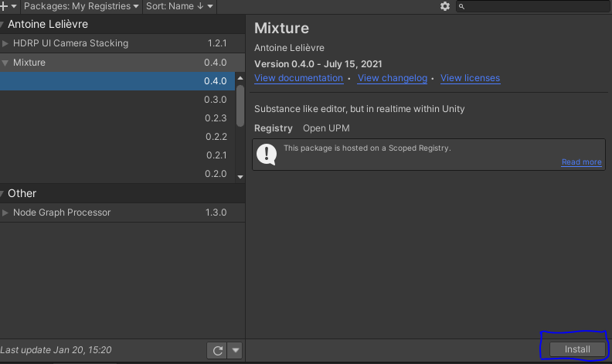Viewport: 612px width, 364px height.
Task: Click Read more about Scoped Registry
Action: pyautogui.click(x=581, y=162)
